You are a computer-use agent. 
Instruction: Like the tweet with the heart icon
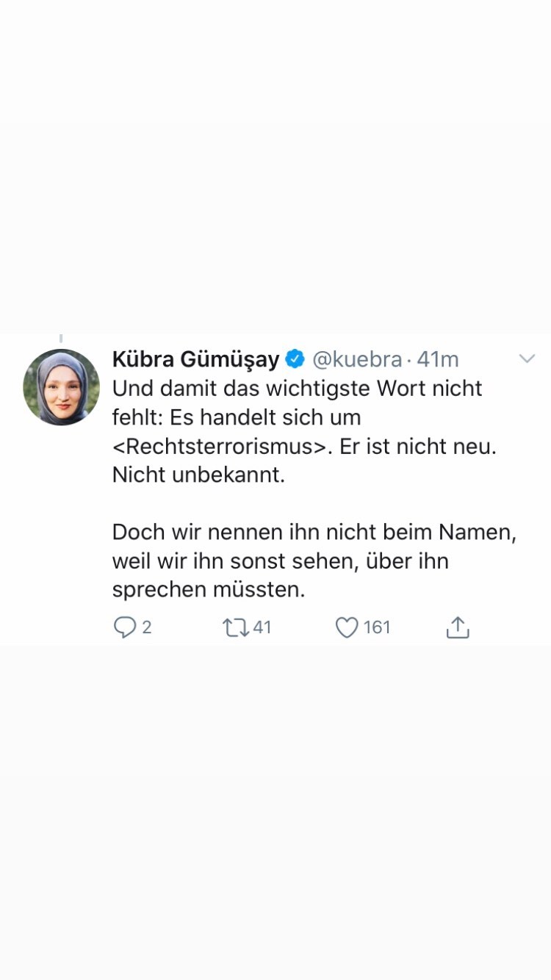[347, 627]
